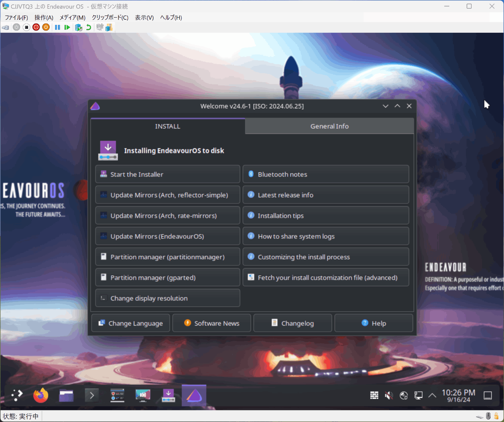Click the Help button
Viewport: 504px width, 422px height.
point(374,323)
